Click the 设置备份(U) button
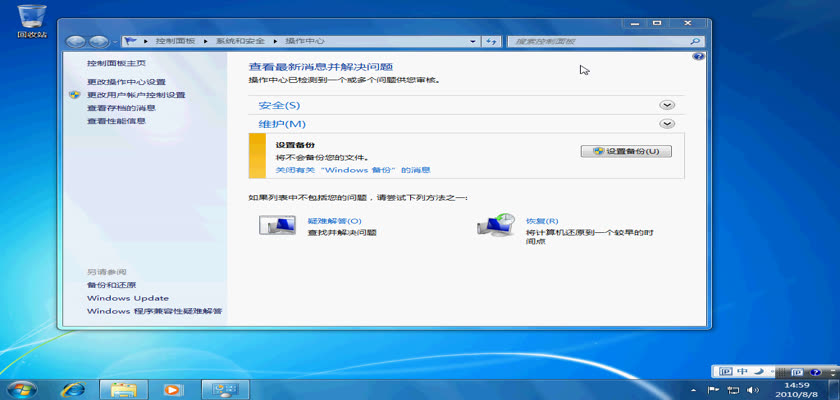Image resolution: width=840 pixels, height=400 pixels. point(625,151)
